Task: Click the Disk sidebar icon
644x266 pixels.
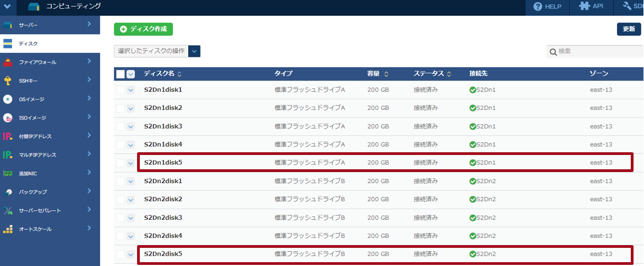Action: click(8, 43)
